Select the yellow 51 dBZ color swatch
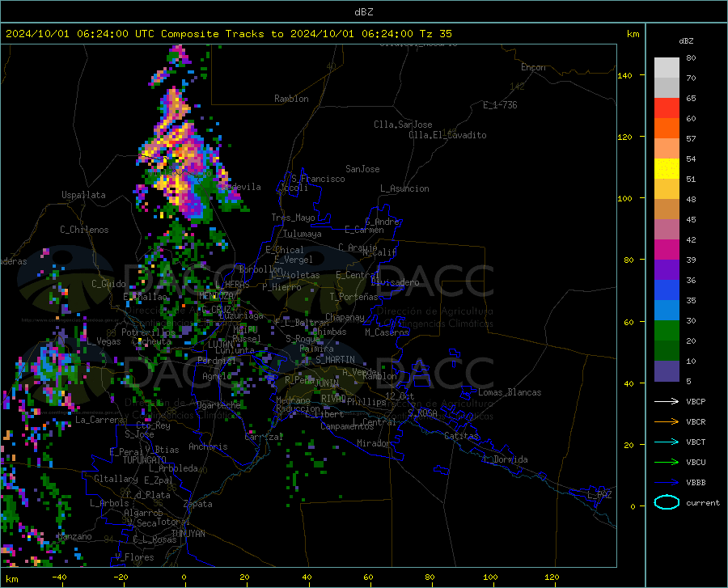Image resolution: width=728 pixels, height=588 pixels. 667,169
